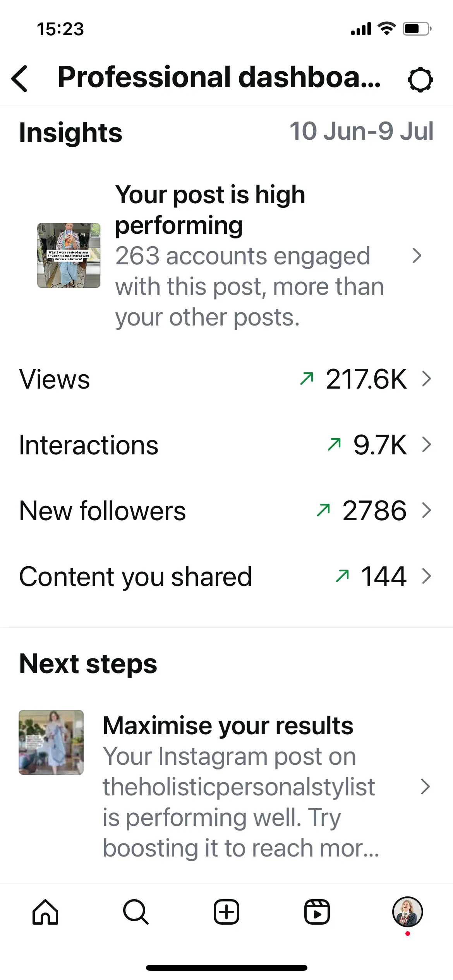Viewport: 453px width, 980px height.
Task: Open the Maximise your results suggestion
Action: tap(226, 786)
